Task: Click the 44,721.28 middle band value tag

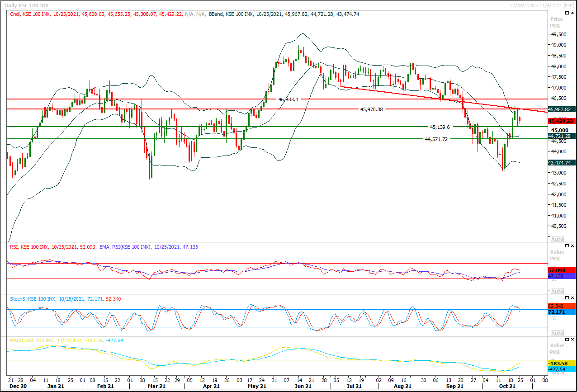Action: [x=561, y=136]
